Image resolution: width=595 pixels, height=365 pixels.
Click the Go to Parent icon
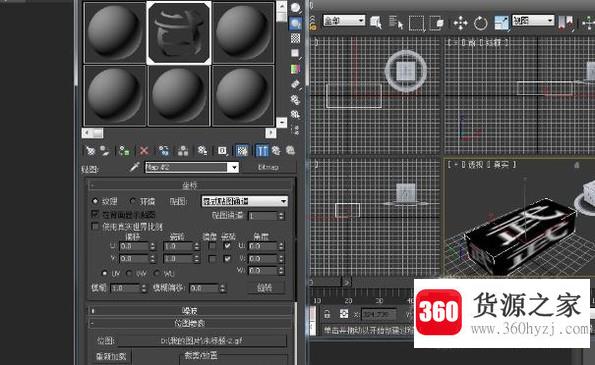point(276,151)
